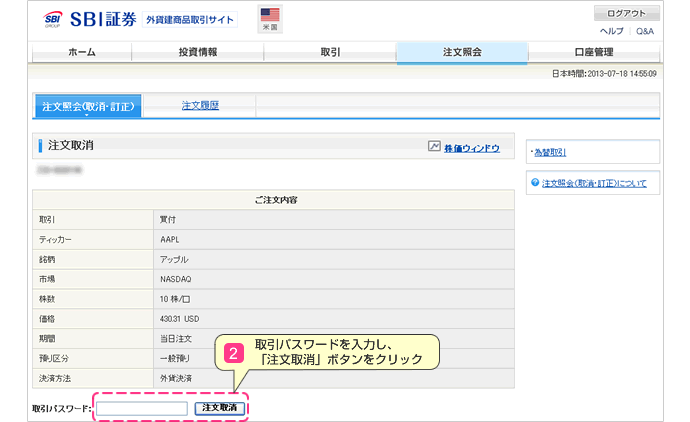
Task: Click the 価格 row label
Action: [x=47, y=319]
